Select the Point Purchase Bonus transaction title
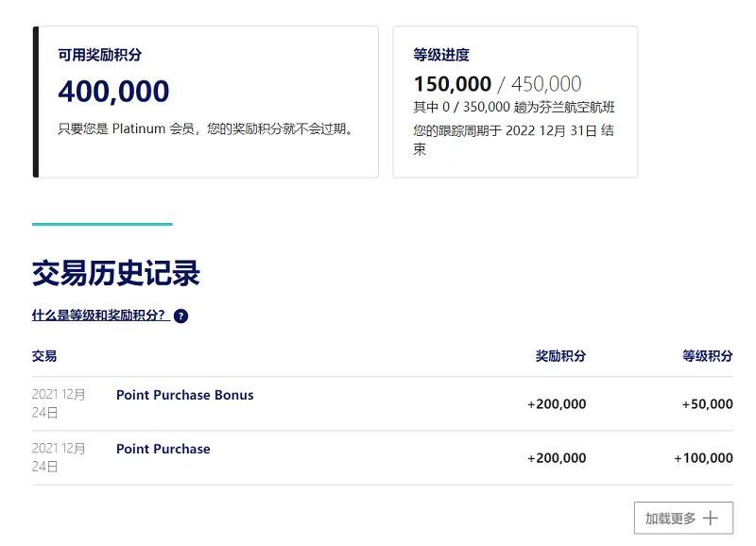 point(184,395)
